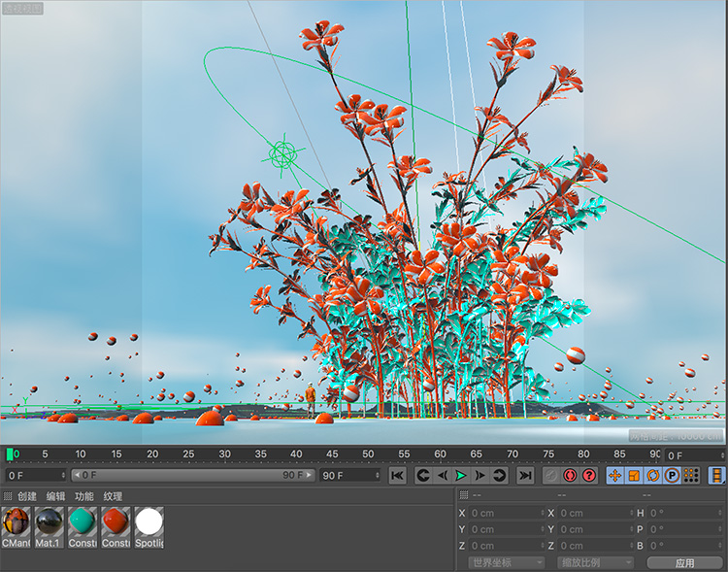Click the left arrow handle of preview range
The width and height of the screenshot is (728, 572).
coord(77,475)
